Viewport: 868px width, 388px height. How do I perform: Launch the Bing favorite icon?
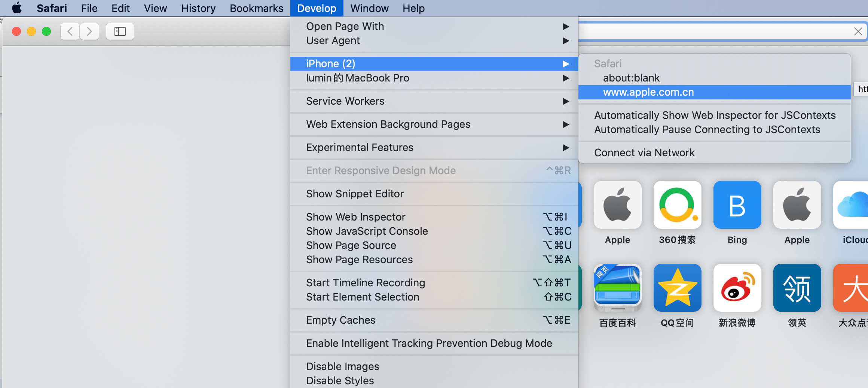(737, 205)
